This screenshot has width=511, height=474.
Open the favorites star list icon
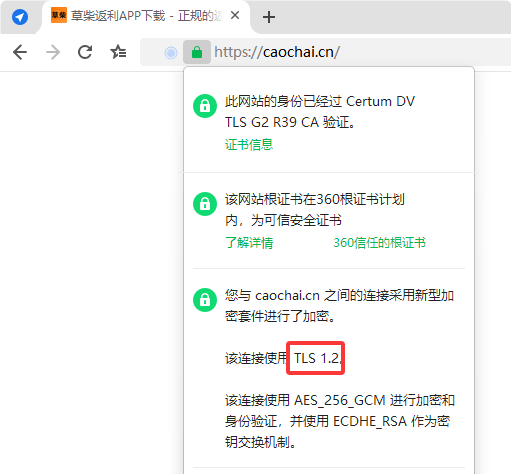pyautogui.click(x=118, y=52)
